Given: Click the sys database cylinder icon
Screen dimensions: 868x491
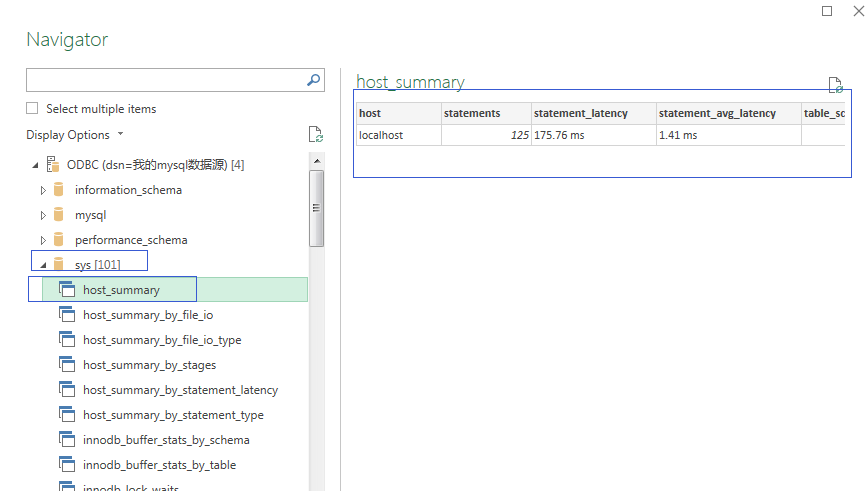Looking at the screenshot, I should (x=59, y=263).
